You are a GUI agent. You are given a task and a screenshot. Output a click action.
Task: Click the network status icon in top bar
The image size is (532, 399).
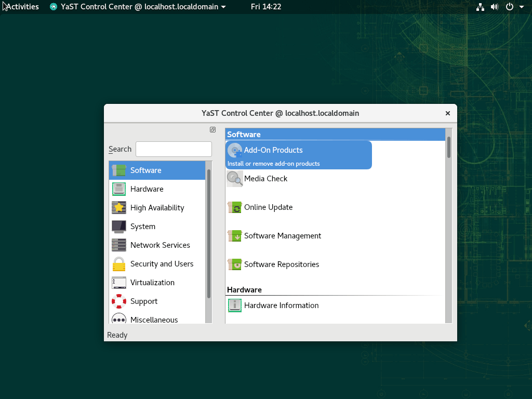pyautogui.click(x=480, y=7)
